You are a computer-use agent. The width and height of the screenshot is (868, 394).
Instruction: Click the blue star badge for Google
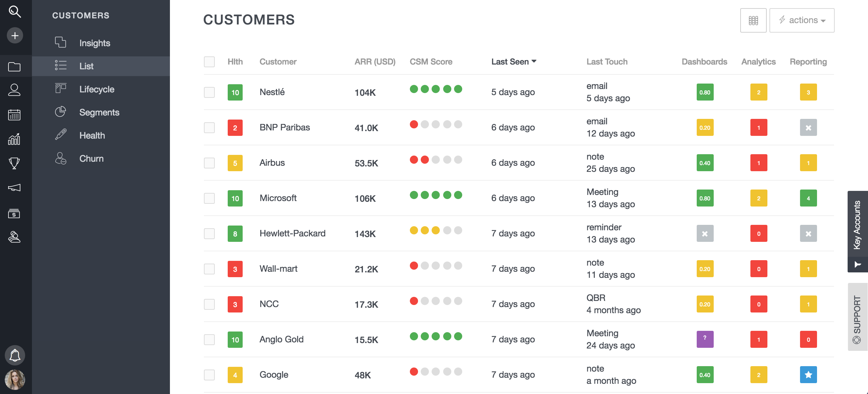pyautogui.click(x=808, y=375)
